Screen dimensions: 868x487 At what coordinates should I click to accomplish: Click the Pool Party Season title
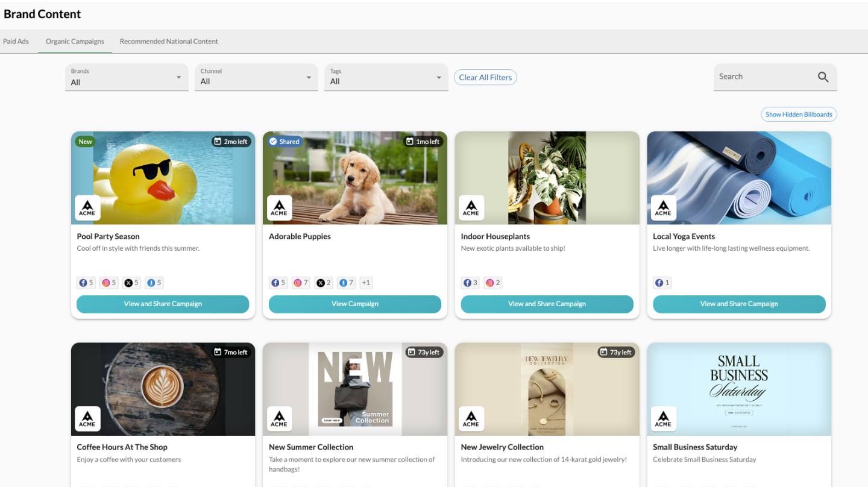[108, 236]
